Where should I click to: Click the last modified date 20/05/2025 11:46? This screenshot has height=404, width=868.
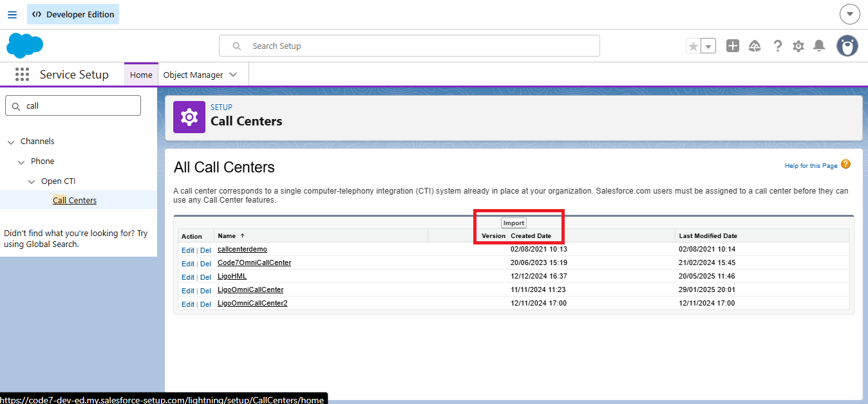[707, 276]
